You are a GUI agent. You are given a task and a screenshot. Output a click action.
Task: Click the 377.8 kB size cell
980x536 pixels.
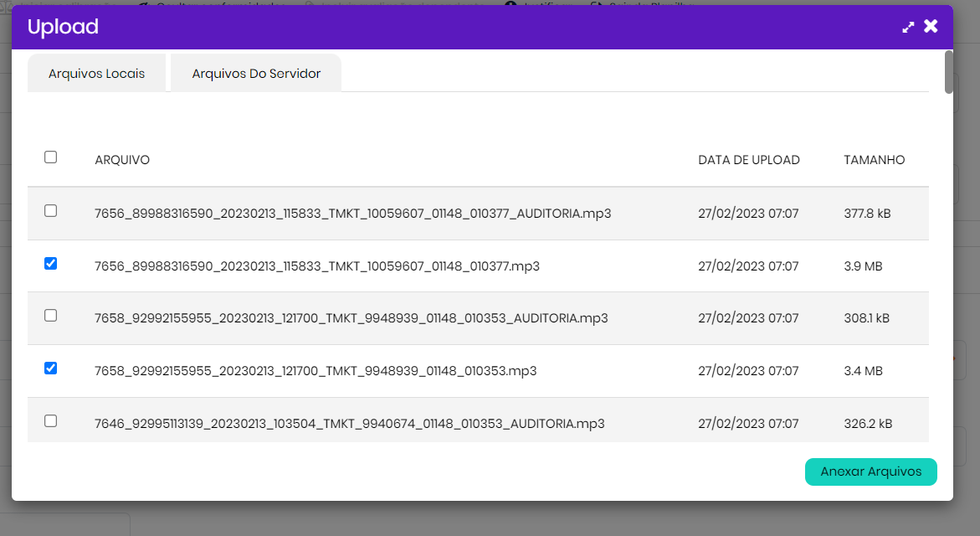(867, 214)
